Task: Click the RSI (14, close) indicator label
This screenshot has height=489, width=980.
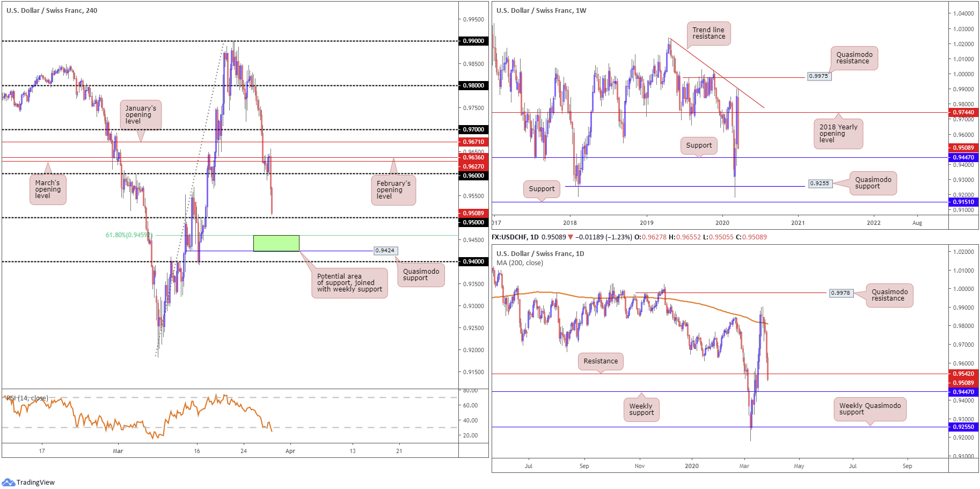Action: tap(27, 398)
